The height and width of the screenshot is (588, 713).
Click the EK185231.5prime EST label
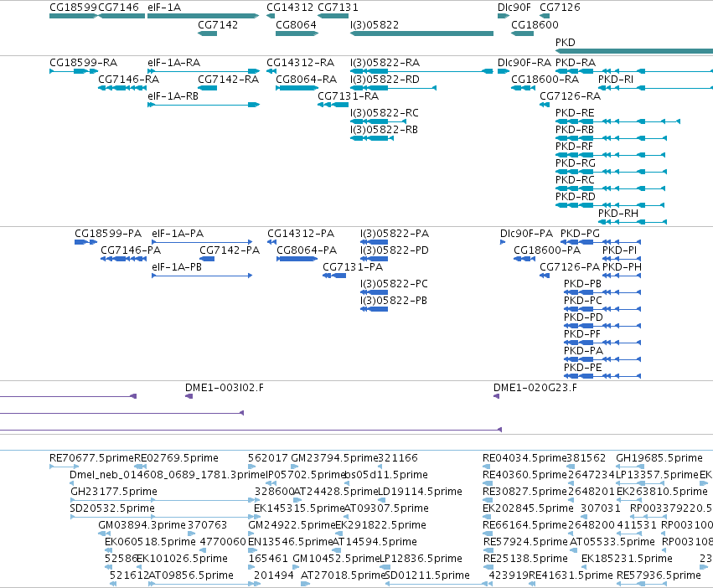coord(627,559)
